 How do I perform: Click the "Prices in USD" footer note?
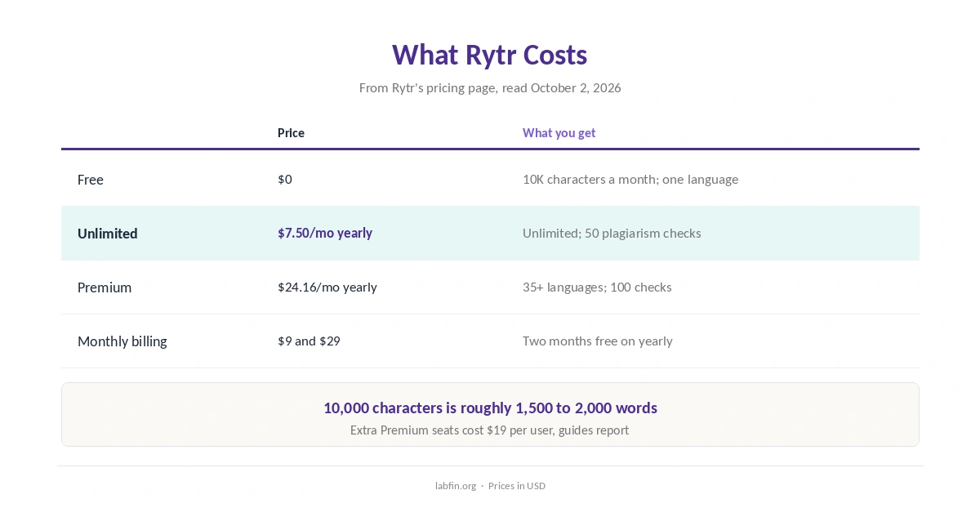517,486
